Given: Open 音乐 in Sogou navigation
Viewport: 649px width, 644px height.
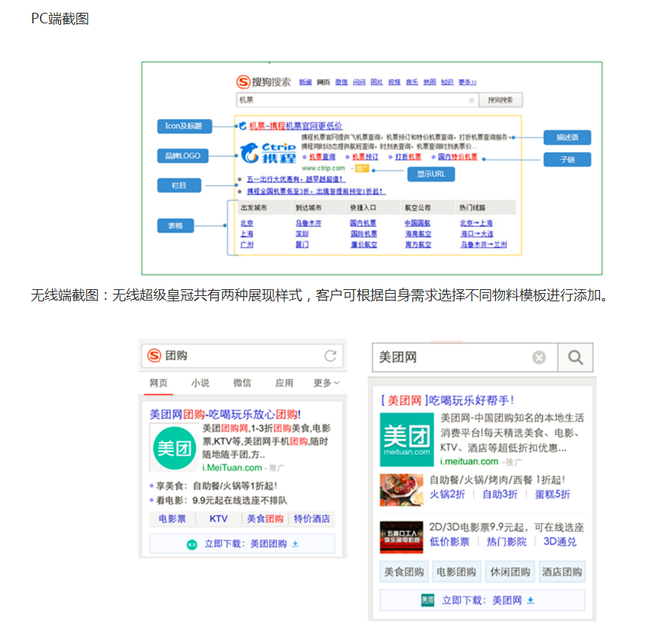Looking at the screenshot, I should click(412, 82).
